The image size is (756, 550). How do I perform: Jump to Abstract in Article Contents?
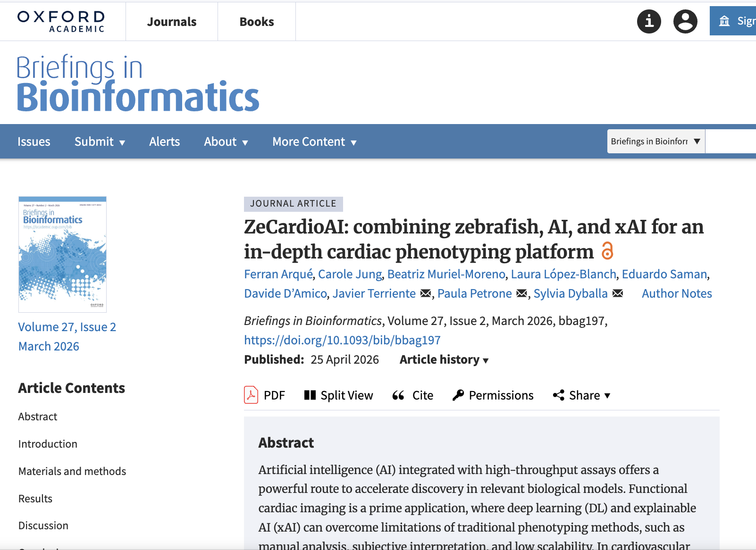[38, 417]
